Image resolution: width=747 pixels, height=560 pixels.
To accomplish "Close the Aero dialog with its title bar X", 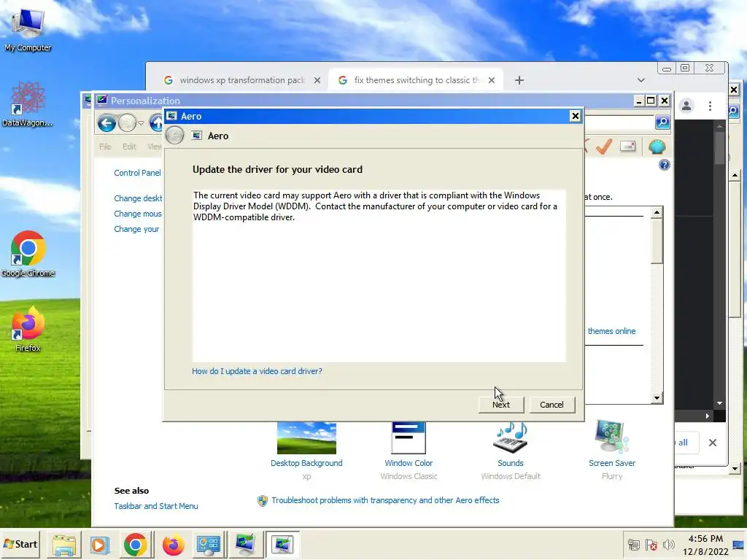I will click(x=575, y=116).
